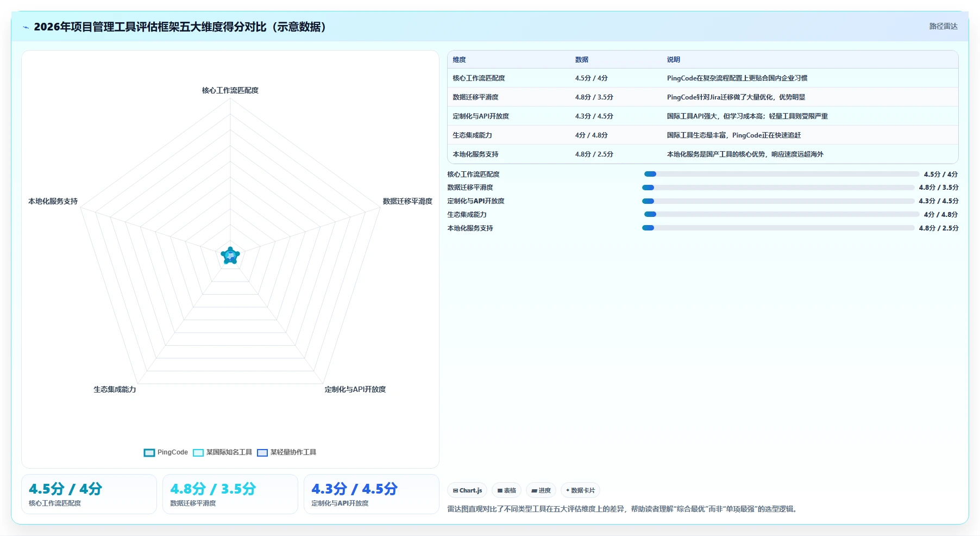This screenshot has width=980, height=536.
Task: Select the 表格 tag chip
Action: pos(506,490)
